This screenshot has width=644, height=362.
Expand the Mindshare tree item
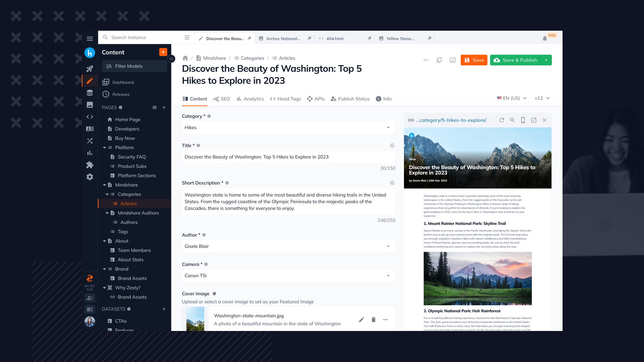point(105,185)
